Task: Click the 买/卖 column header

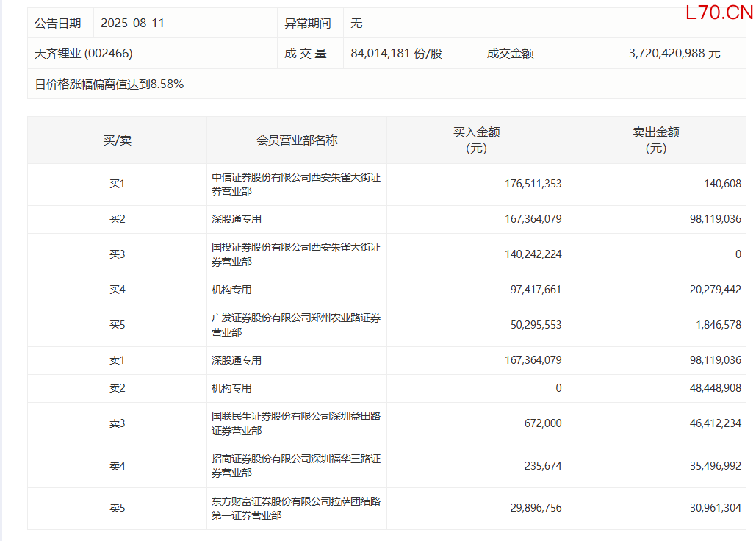Action: [117, 140]
